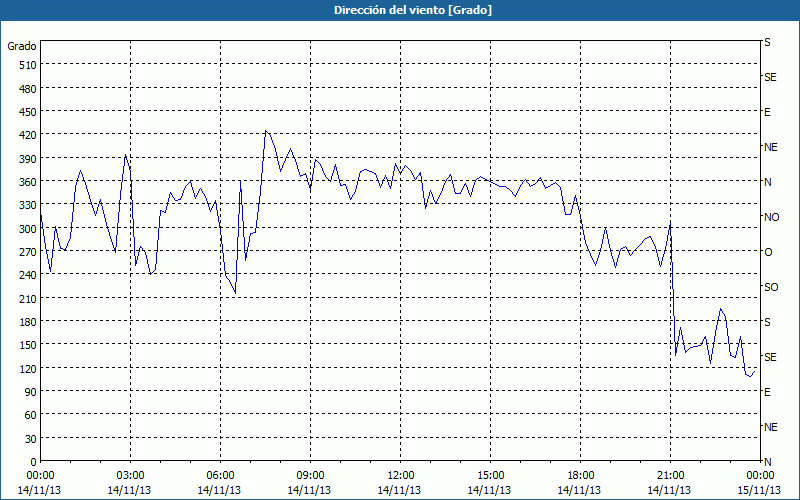
Task: Select the S compass label level with 180
Action: pyautogui.click(x=767, y=322)
